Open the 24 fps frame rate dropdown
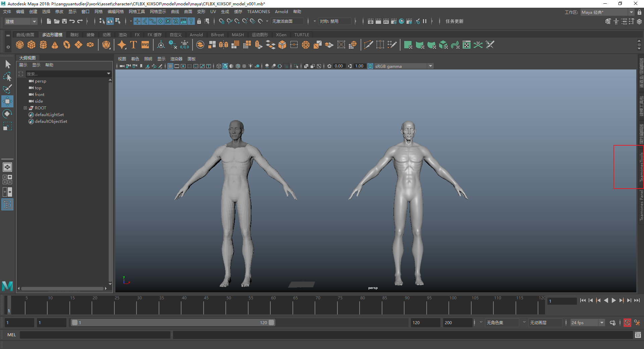The width and height of the screenshot is (644, 349). pyautogui.click(x=602, y=322)
